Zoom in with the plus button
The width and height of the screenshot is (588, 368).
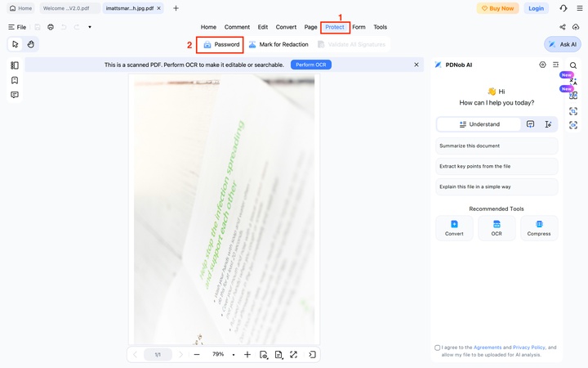coord(247,354)
